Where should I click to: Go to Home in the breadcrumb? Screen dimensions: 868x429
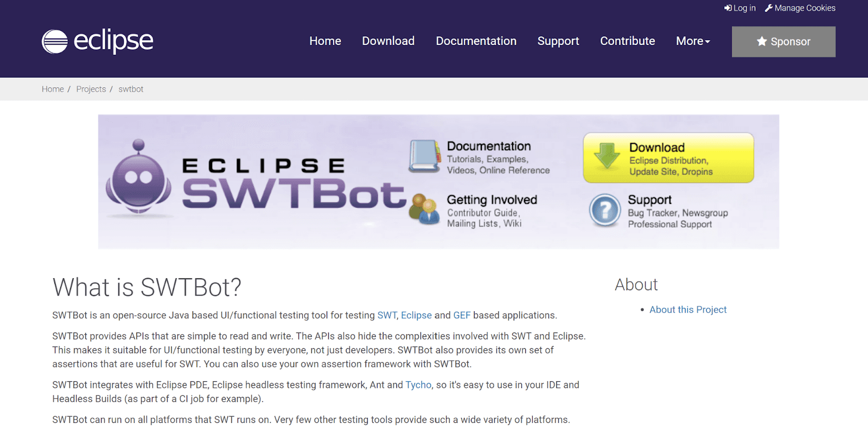pyautogui.click(x=53, y=89)
